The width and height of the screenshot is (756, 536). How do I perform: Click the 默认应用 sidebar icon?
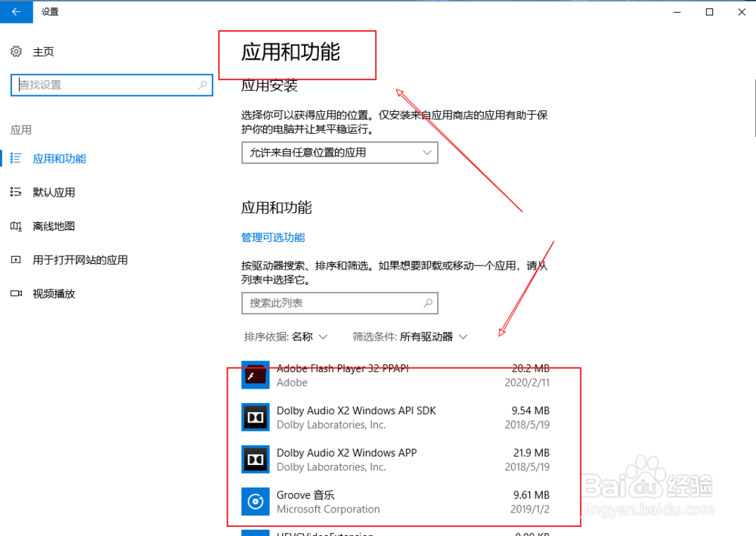[x=16, y=192]
